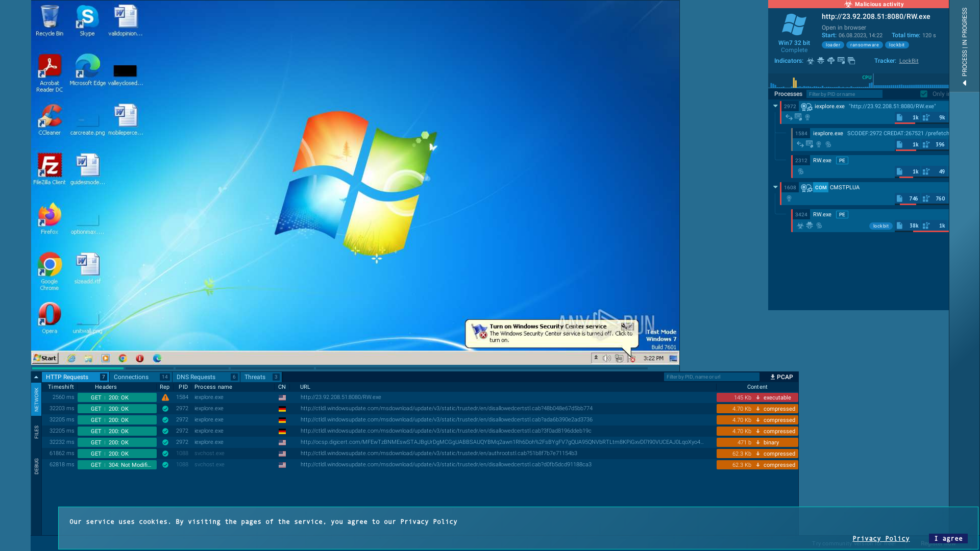980x551 pixels.
Task: Download the 471 b binary content
Action: (757, 442)
